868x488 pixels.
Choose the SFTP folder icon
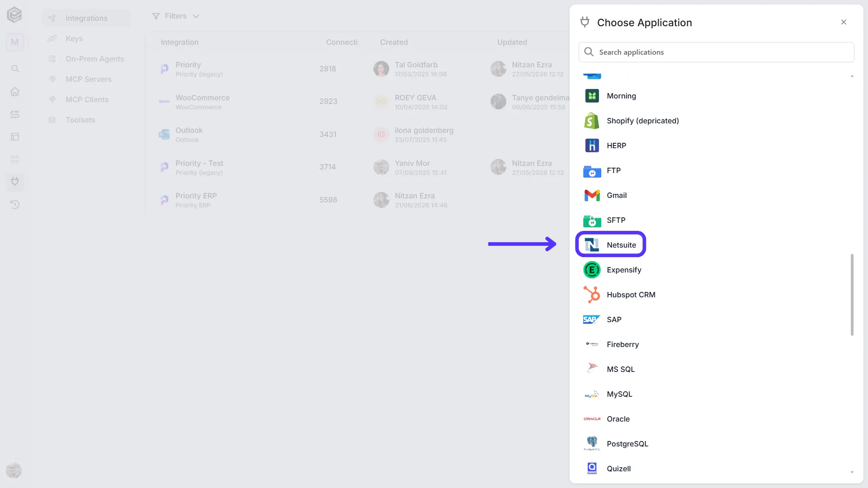(592, 221)
